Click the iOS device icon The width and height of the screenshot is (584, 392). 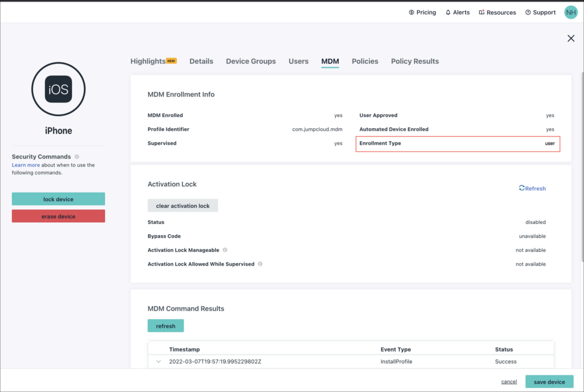tap(58, 89)
